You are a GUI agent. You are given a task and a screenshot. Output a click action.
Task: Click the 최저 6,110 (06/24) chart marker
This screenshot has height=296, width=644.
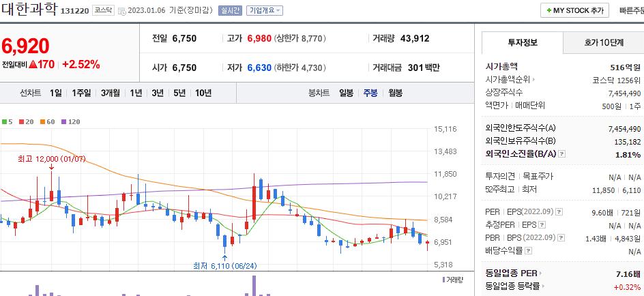coord(225,266)
